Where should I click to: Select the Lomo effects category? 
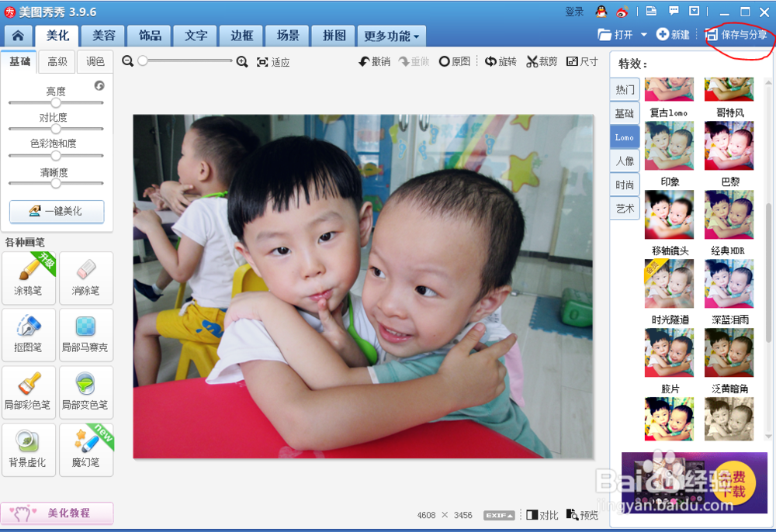[625, 137]
